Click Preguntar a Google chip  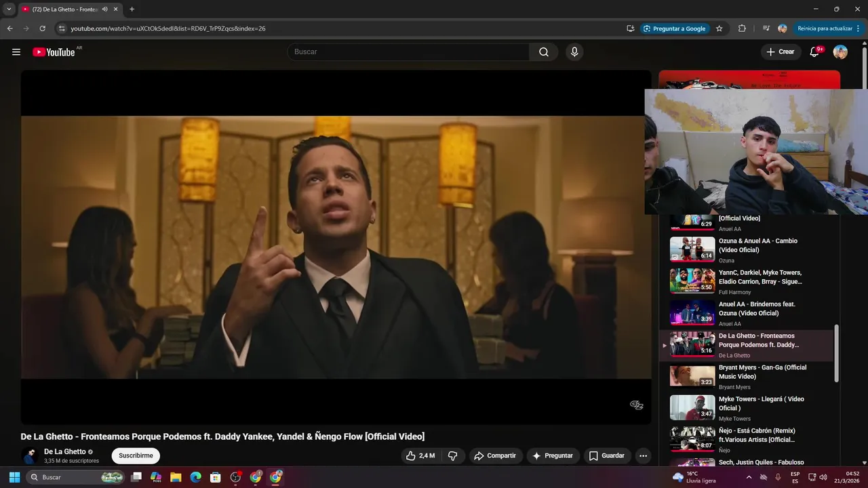click(x=674, y=28)
